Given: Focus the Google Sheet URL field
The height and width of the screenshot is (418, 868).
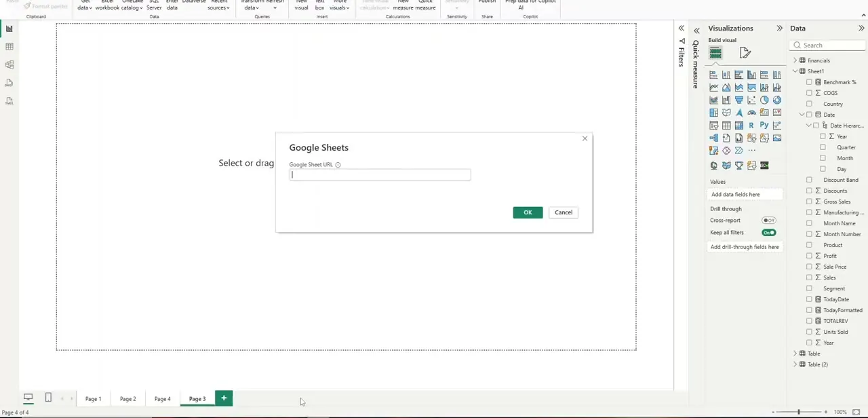Looking at the screenshot, I should tap(380, 175).
